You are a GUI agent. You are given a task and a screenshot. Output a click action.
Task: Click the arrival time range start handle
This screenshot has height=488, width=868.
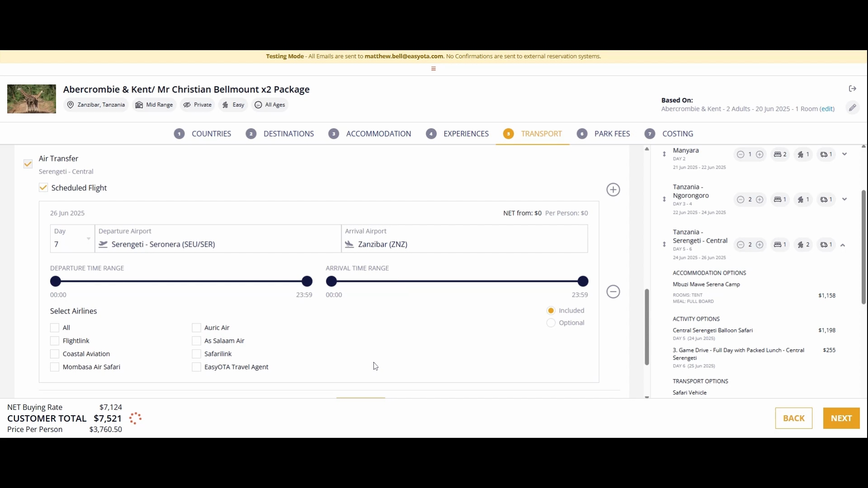pyautogui.click(x=331, y=282)
